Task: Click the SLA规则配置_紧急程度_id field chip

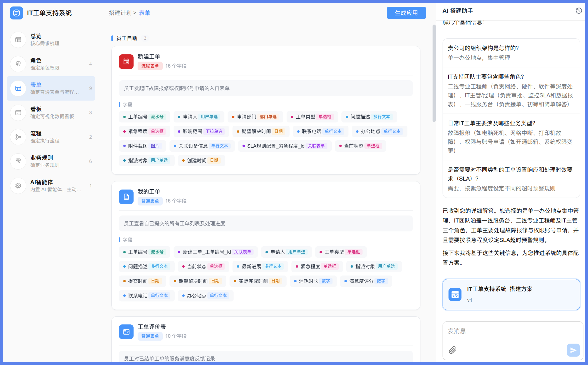Action: tap(285, 146)
